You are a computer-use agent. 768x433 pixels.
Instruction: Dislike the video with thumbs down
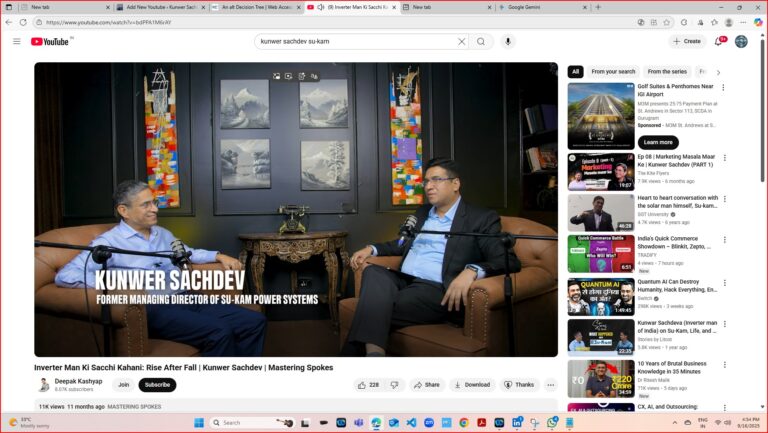[x=394, y=385]
